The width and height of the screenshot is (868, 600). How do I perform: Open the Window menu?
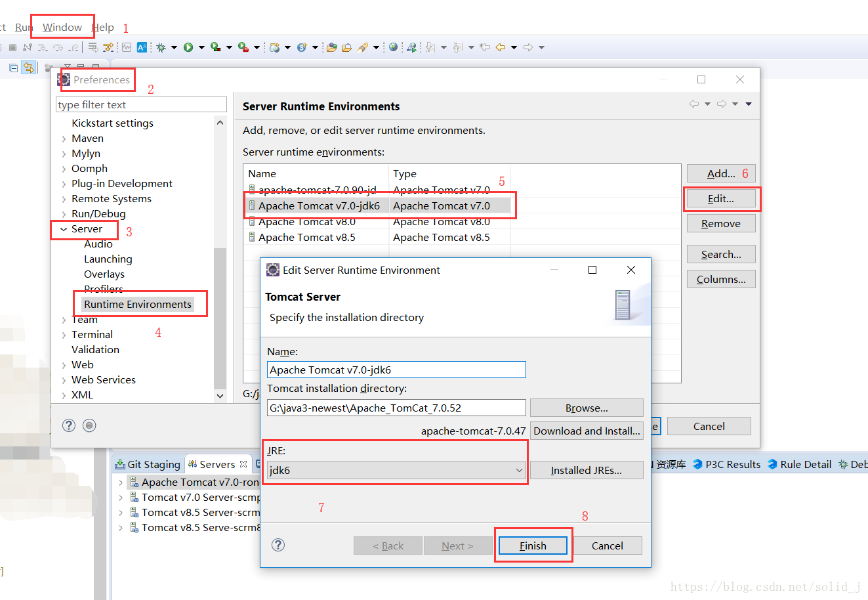[62, 27]
